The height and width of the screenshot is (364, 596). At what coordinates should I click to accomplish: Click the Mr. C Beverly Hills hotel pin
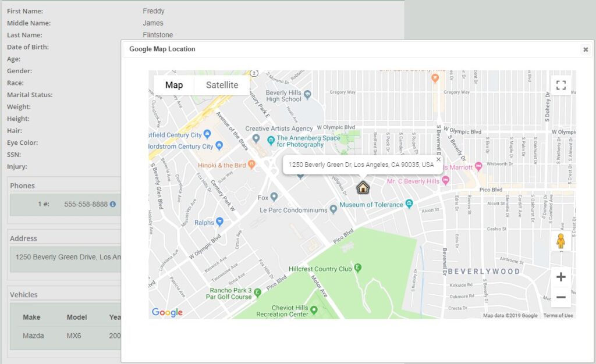pos(445,180)
